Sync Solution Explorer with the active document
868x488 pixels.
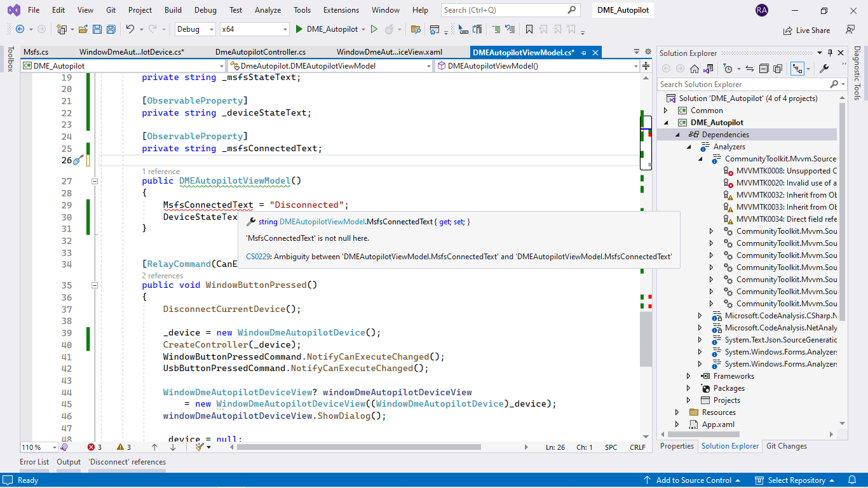pyautogui.click(x=750, y=69)
